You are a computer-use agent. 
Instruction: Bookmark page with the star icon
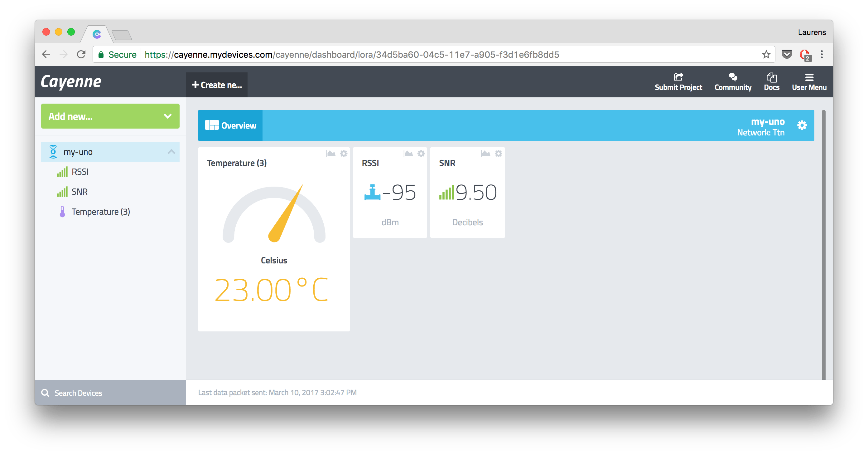pyautogui.click(x=766, y=55)
